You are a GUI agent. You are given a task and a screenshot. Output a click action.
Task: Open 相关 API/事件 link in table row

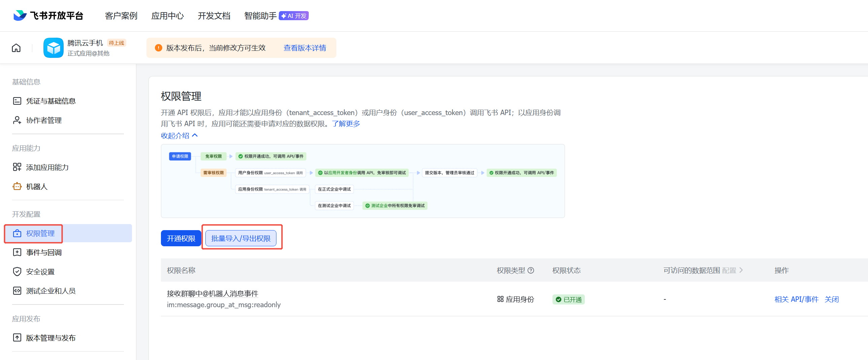(796, 299)
